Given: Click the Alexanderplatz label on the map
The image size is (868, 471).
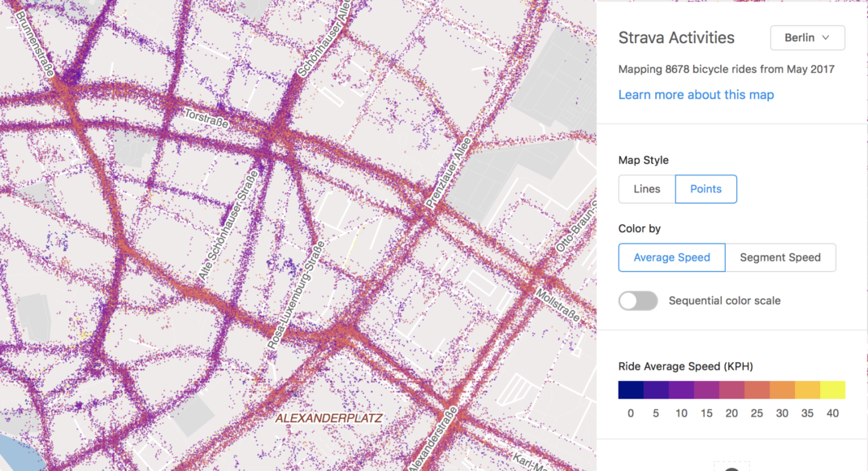Looking at the screenshot, I should 328,419.
